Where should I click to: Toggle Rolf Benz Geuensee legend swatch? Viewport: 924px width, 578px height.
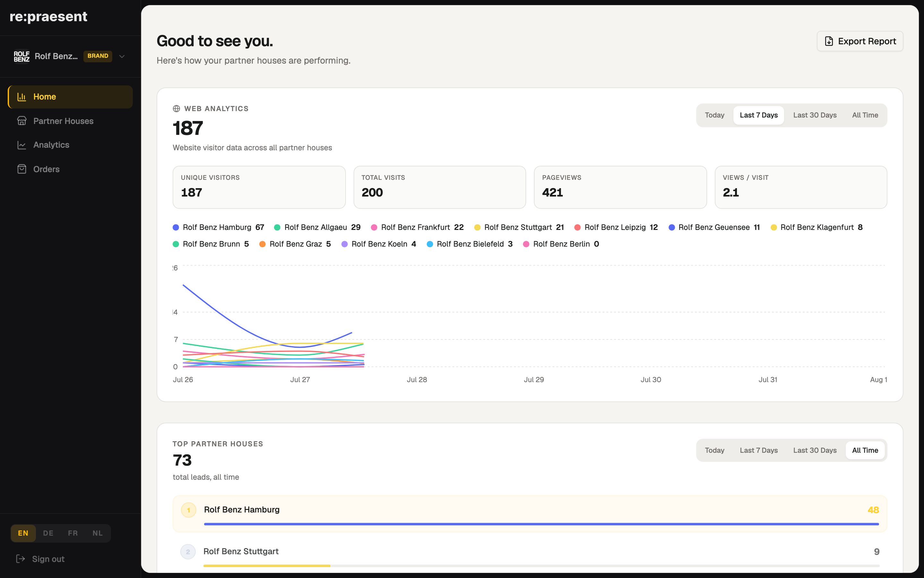(x=672, y=227)
